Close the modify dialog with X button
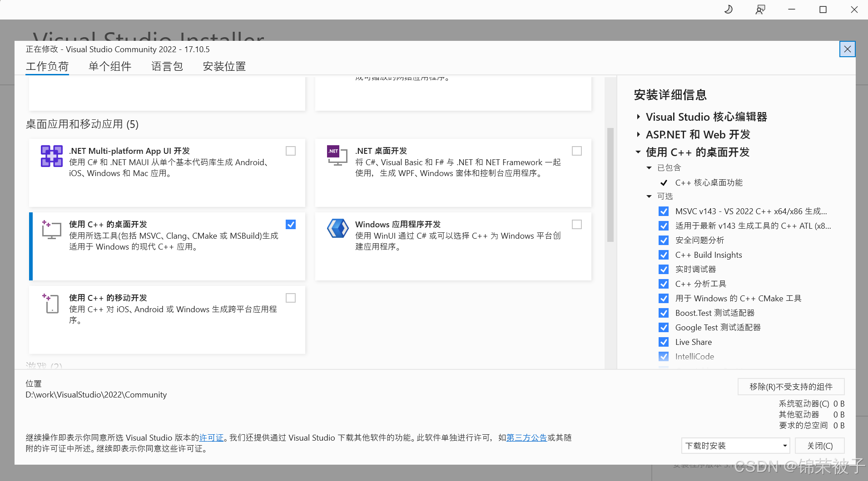The image size is (868, 481). 847,49
